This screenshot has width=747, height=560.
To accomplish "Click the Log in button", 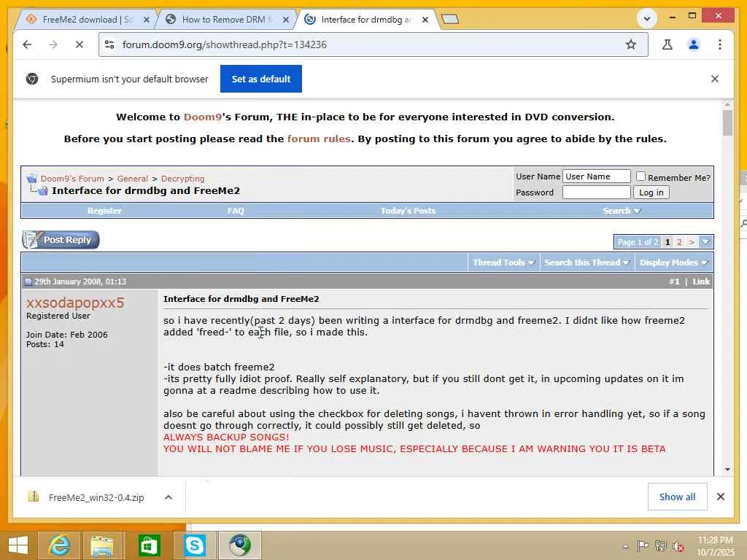I will [651, 192].
